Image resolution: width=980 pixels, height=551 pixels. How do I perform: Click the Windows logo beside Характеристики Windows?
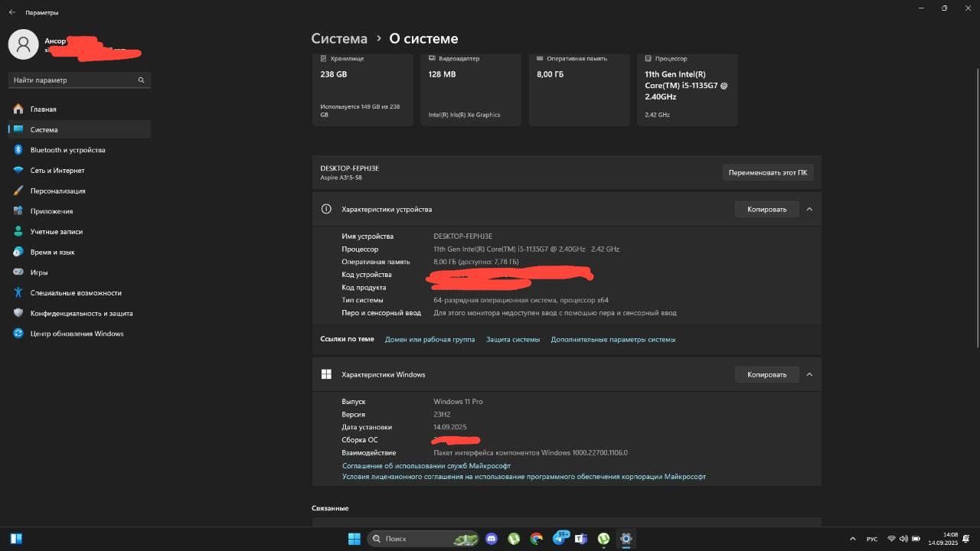326,374
